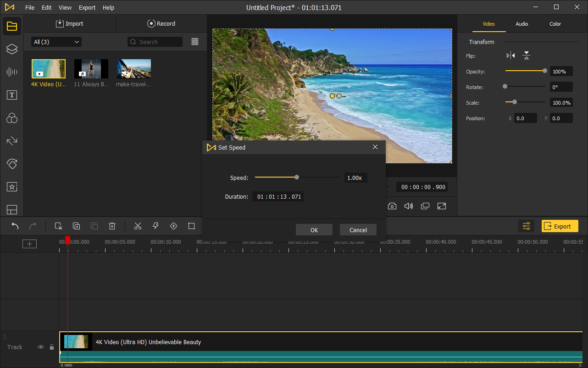Open the Split Screen panel in the sidebar

11,210
